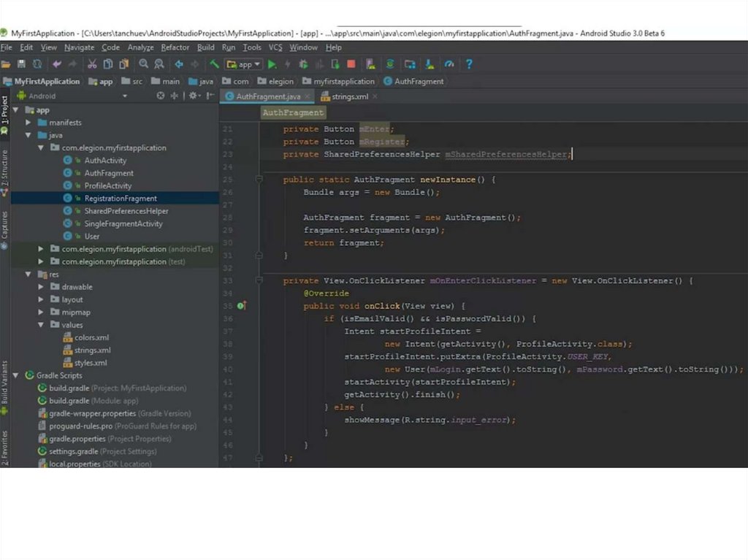The width and height of the screenshot is (748, 560).
Task: Open project panel settings gear icon
Action: (193, 96)
